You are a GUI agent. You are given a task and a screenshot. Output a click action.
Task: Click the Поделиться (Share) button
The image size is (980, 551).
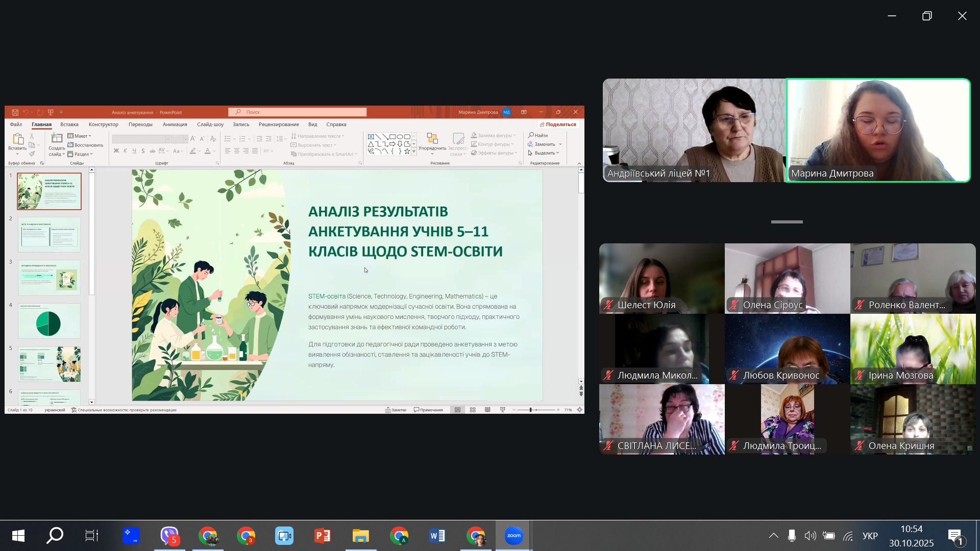557,124
